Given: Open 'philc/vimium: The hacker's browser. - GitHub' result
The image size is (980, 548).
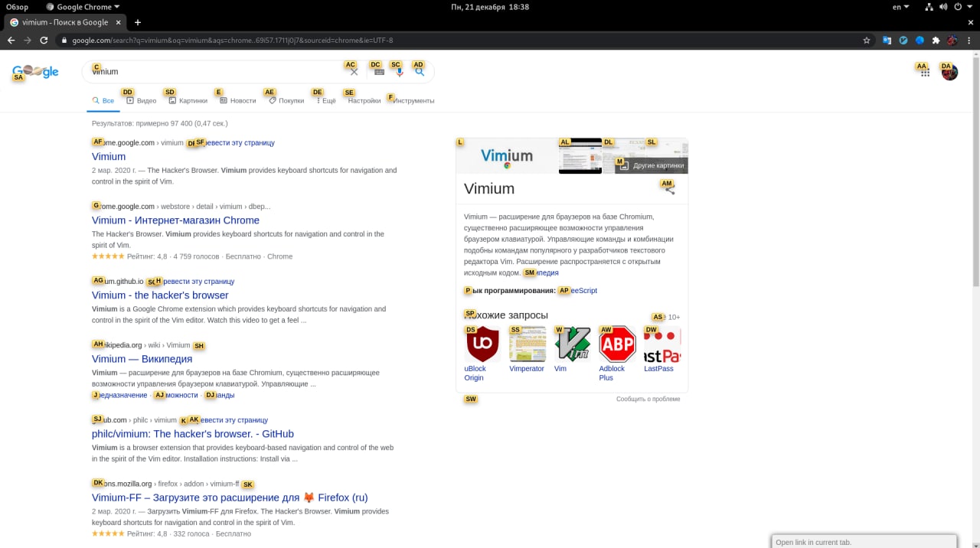Looking at the screenshot, I should (193, 434).
